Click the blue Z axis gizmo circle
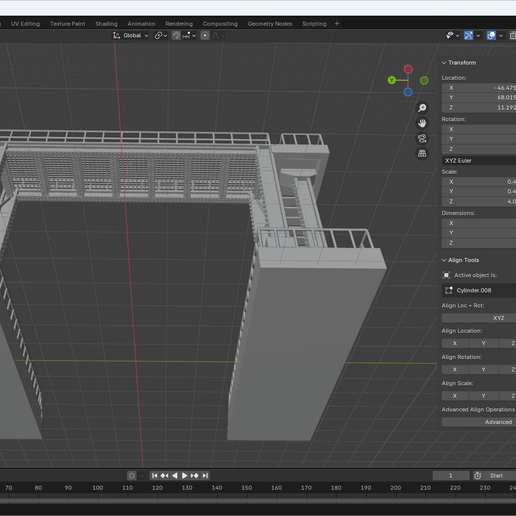 (x=408, y=92)
